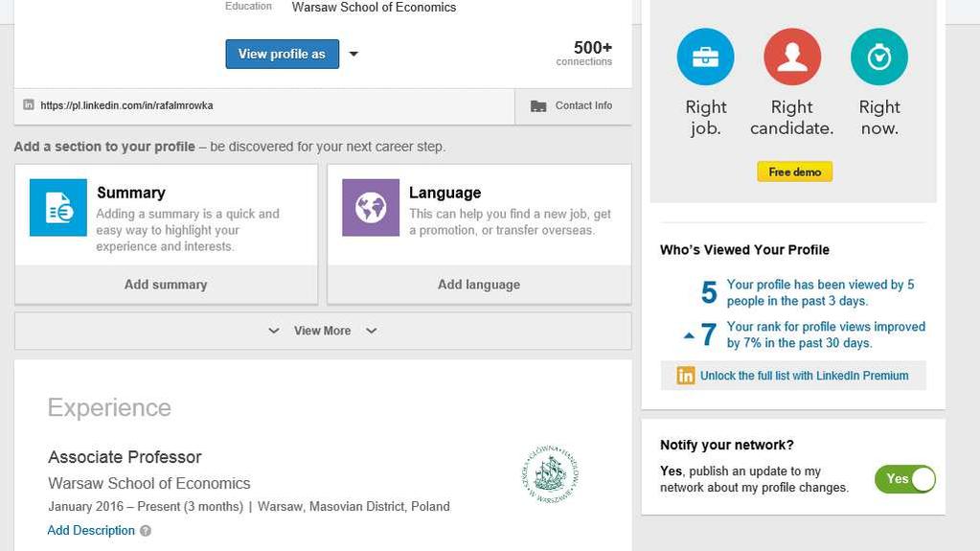
Task: Toggle the Notify your network switch
Action: coord(904,479)
